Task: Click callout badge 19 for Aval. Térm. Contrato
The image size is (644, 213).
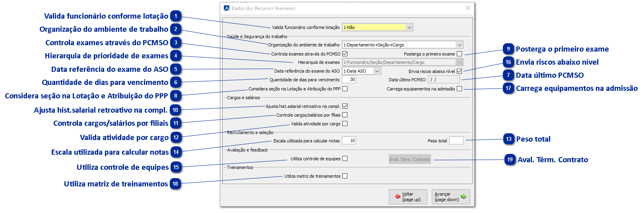Action: (x=510, y=160)
